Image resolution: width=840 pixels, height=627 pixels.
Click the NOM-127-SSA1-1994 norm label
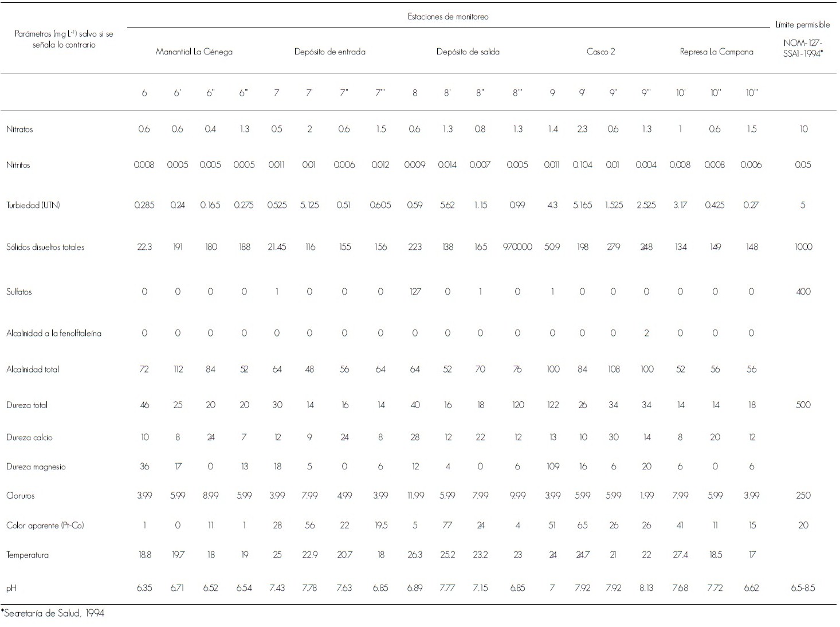click(x=802, y=48)
